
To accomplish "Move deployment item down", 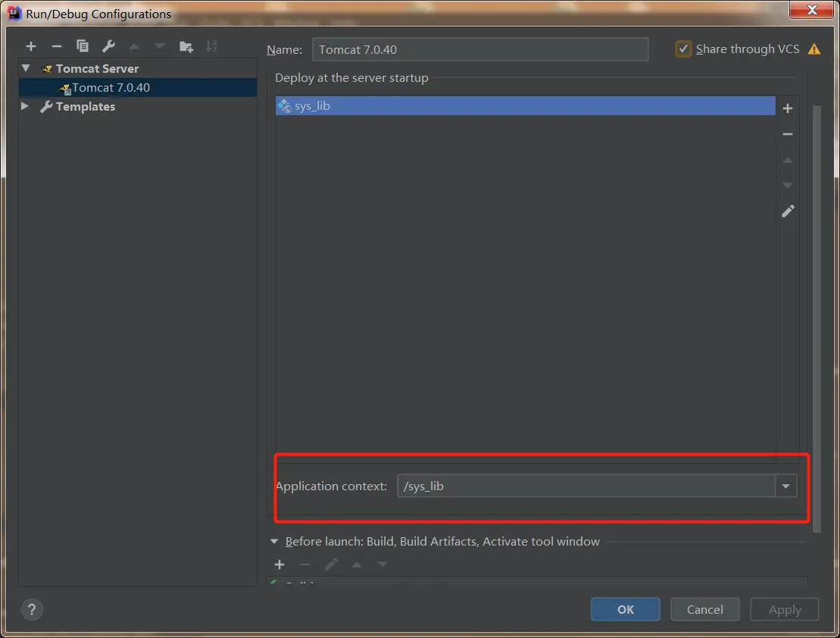I will click(x=788, y=185).
